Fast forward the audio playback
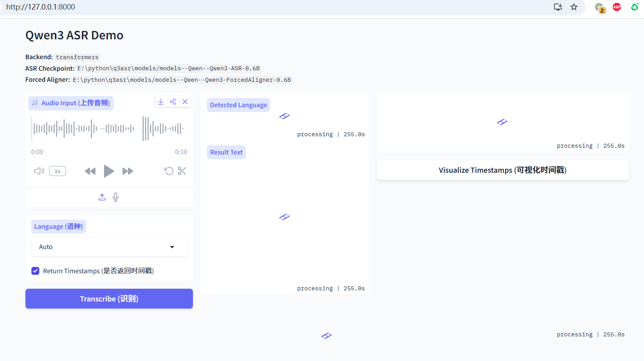Screen dimensions: 644x361 (x=127, y=171)
